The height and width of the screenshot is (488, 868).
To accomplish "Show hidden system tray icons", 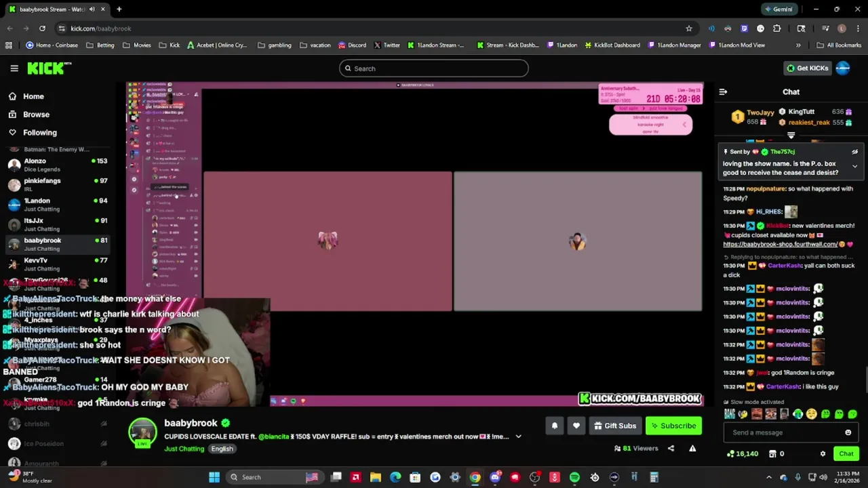I will 769,477.
